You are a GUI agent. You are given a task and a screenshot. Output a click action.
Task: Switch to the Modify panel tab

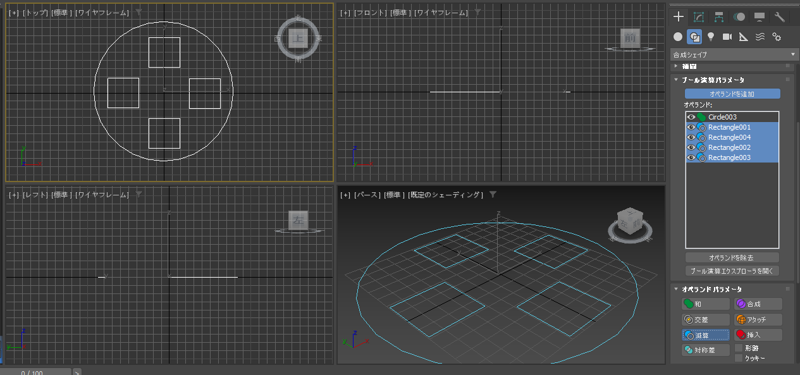698,17
